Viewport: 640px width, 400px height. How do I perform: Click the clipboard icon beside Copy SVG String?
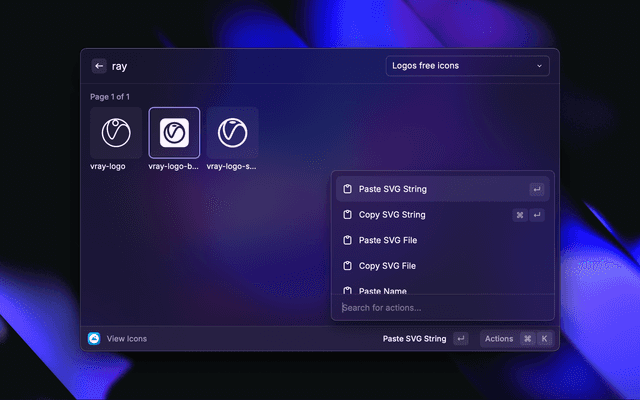(x=347, y=215)
